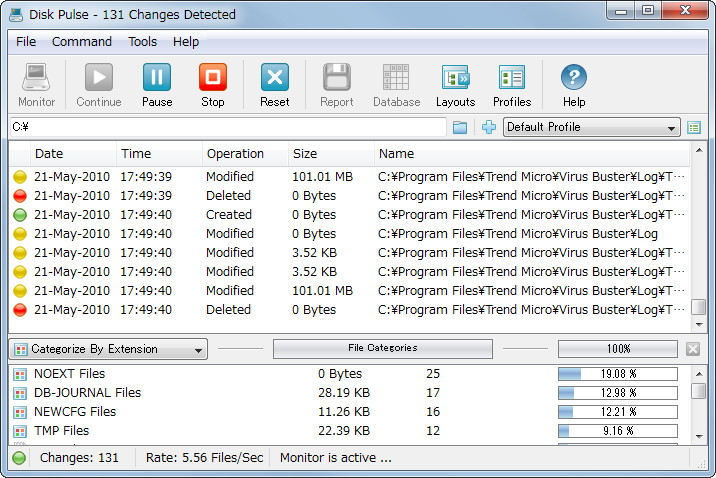Sort by the Name column header

tap(532, 154)
